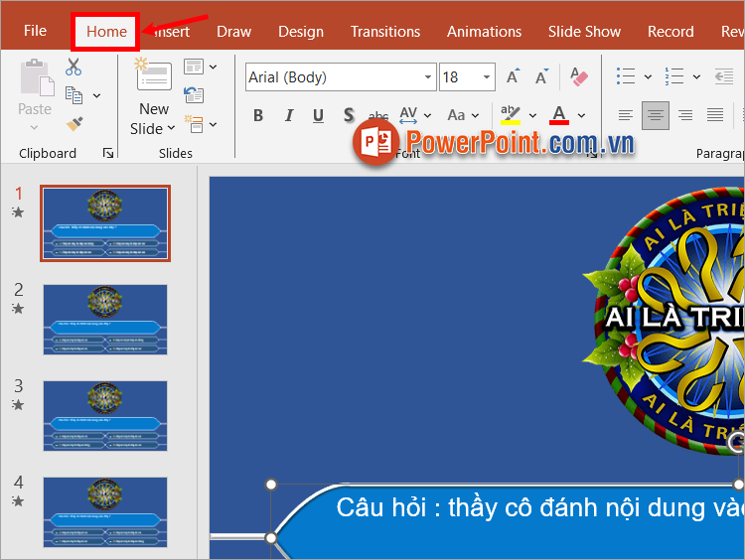Select the Format Painter brush
Screen dimensions: 745x560
(x=74, y=124)
